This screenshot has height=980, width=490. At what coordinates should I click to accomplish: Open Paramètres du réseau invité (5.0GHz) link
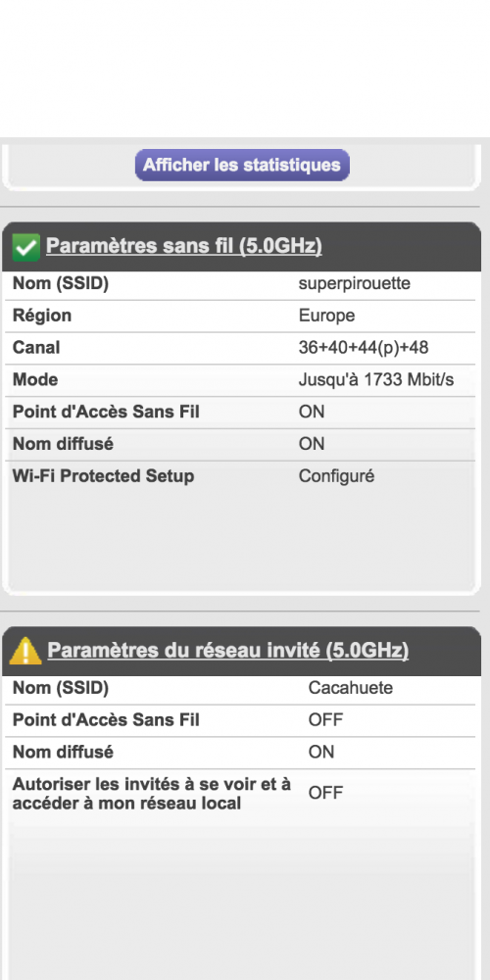click(228, 651)
